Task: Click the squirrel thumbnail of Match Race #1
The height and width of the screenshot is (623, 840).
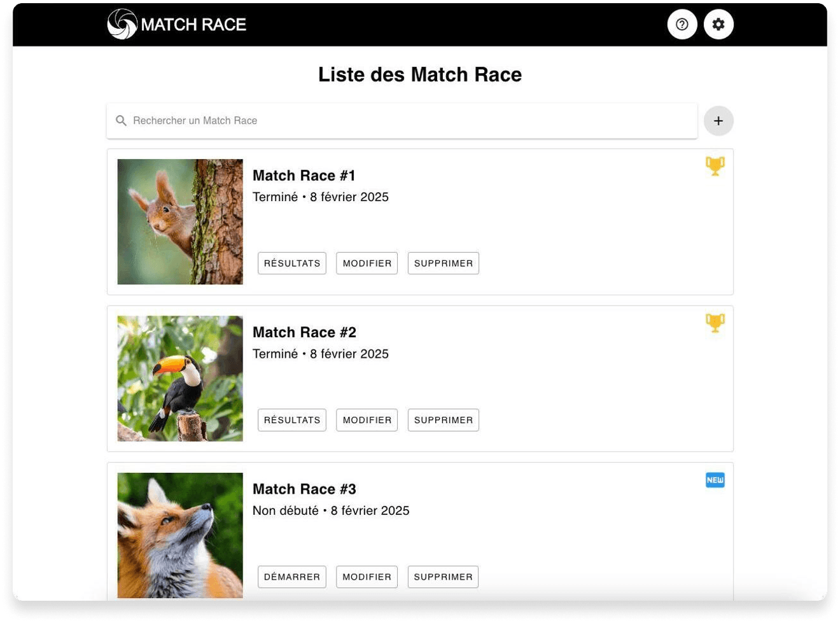Action: click(179, 221)
